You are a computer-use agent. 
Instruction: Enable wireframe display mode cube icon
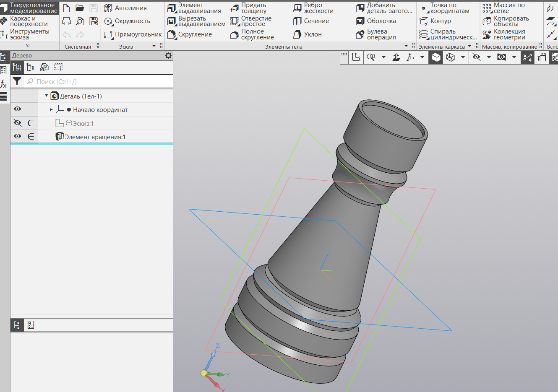pos(451,57)
